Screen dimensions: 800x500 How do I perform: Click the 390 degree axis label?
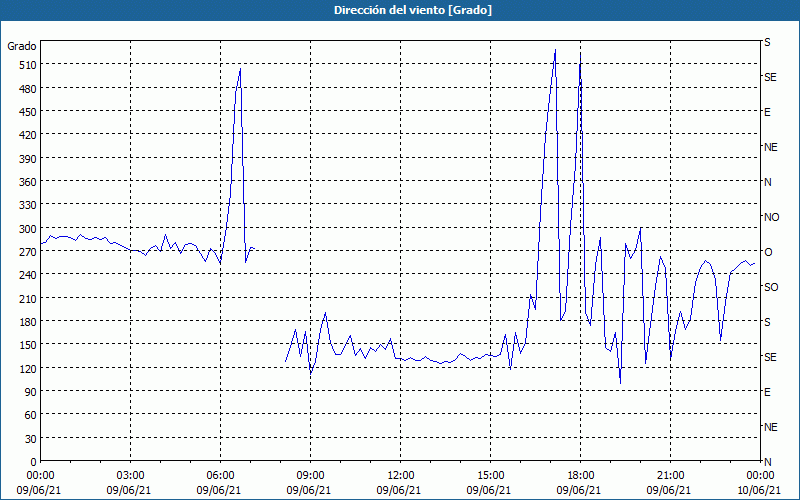[28, 159]
